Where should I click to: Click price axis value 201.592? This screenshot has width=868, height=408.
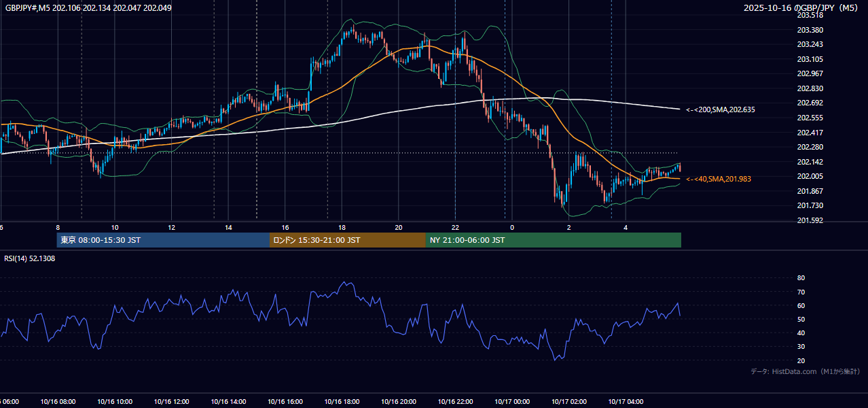(x=810, y=220)
